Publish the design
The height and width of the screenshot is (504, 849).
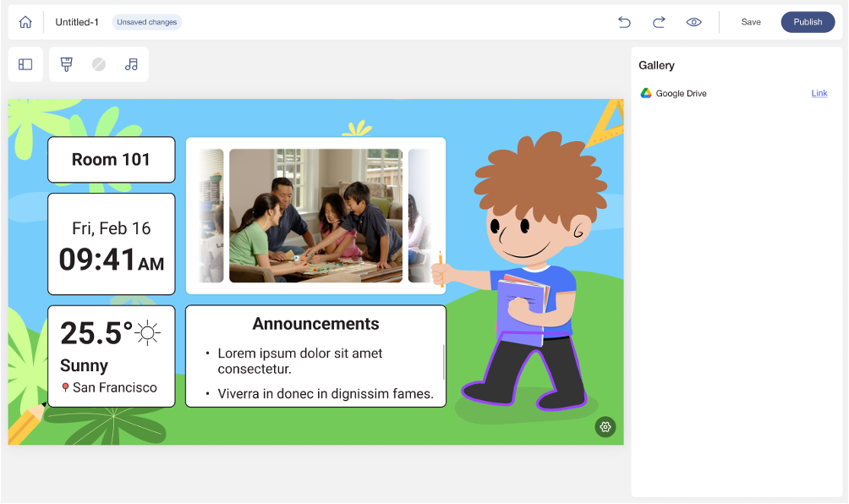[808, 22]
